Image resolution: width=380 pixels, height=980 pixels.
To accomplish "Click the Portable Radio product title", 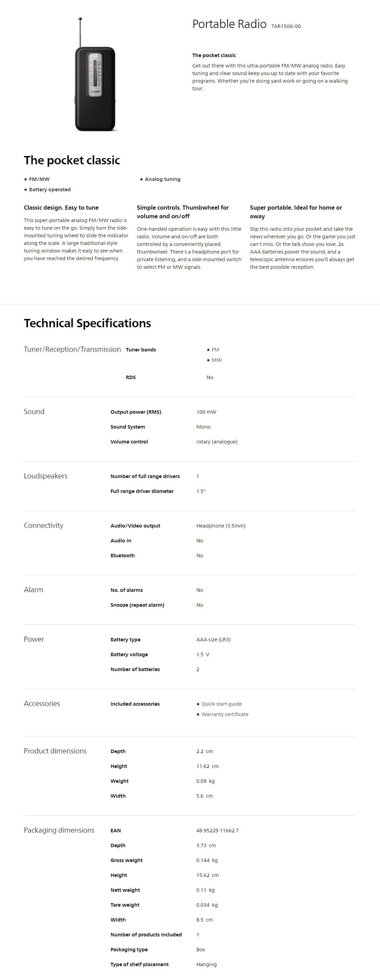I will pos(229,24).
